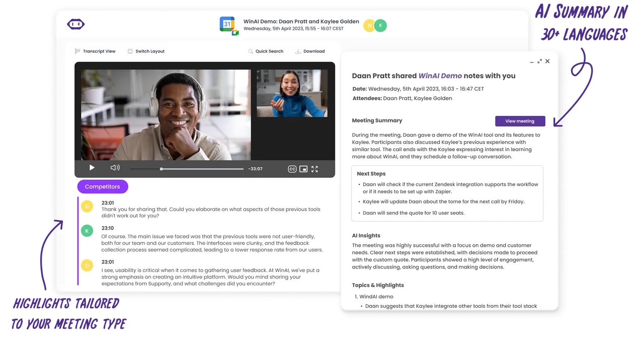
Task: Close the shared notes panel
Action: (547, 61)
